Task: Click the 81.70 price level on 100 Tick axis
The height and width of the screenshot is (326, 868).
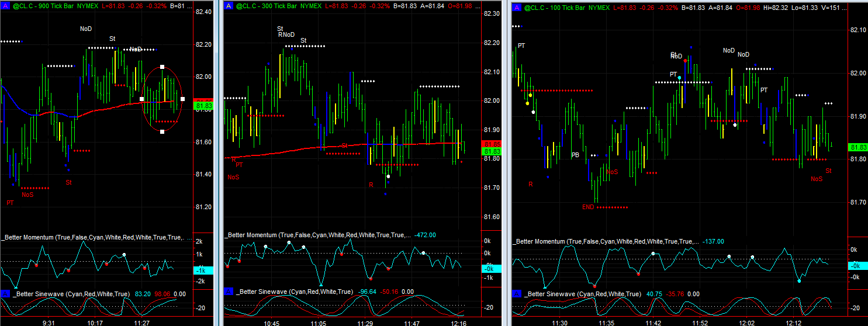Action: coord(858,202)
